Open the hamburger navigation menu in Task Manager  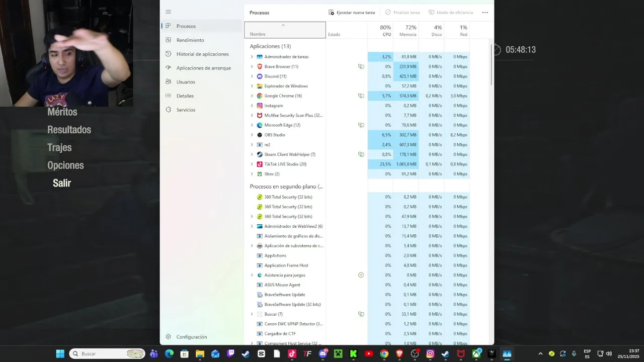(x=168, y=12)
